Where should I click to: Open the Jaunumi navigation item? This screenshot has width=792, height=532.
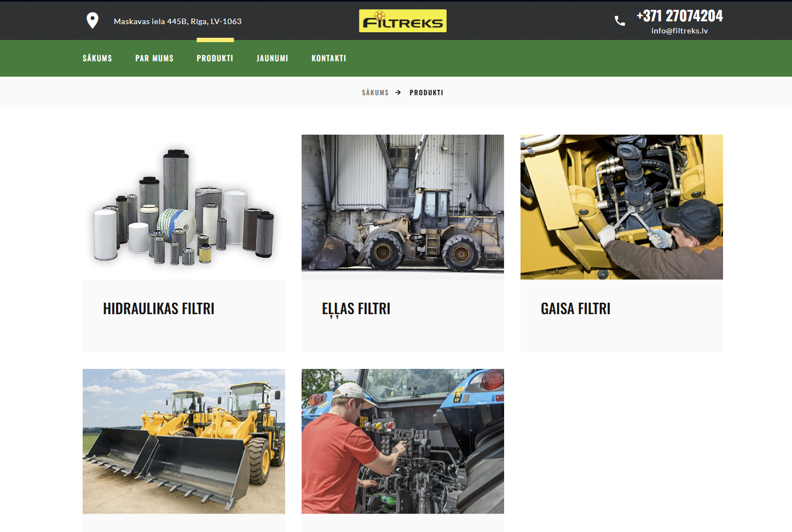tap(272, 58)
